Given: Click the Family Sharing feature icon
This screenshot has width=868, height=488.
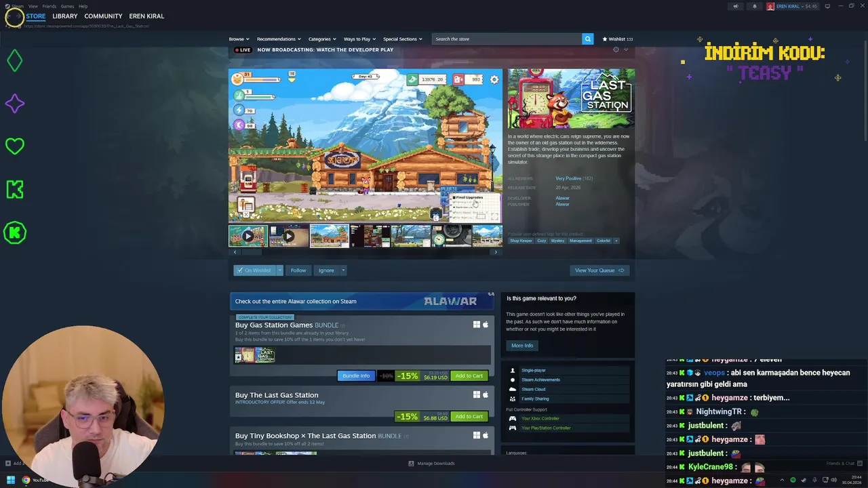Looking at the screenshot, I should pos(513,399).
